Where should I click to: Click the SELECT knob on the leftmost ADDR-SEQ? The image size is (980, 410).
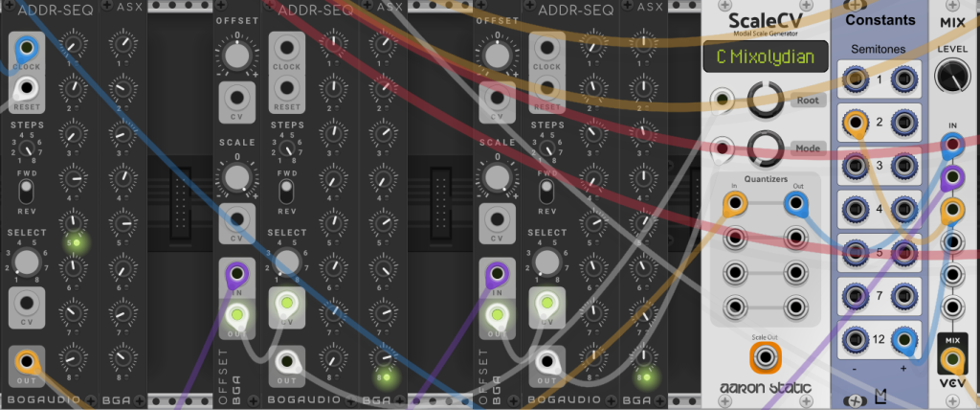pyautogui.click(x=26, y=262)
